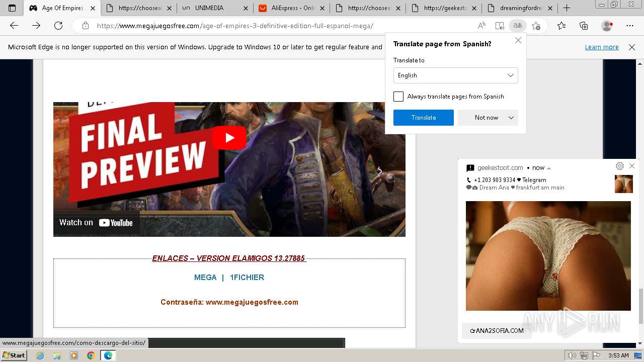Open the MEGA download link
The height and width of the screenshot is (362, 644).
point(205,278)
